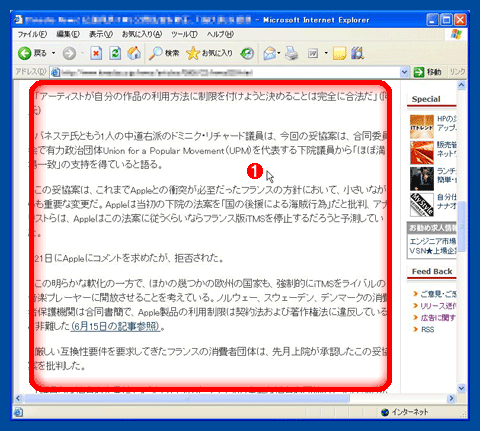480x431 pixels.
Task: Click the Windows flag logo throbber
Action: (456, 34)
